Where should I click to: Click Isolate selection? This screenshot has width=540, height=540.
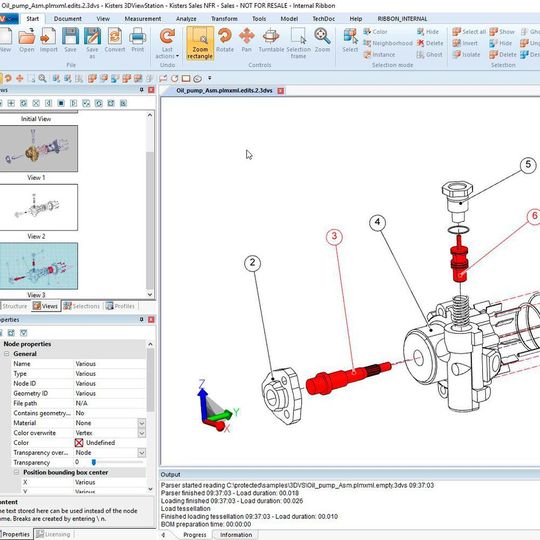[466, 54]
